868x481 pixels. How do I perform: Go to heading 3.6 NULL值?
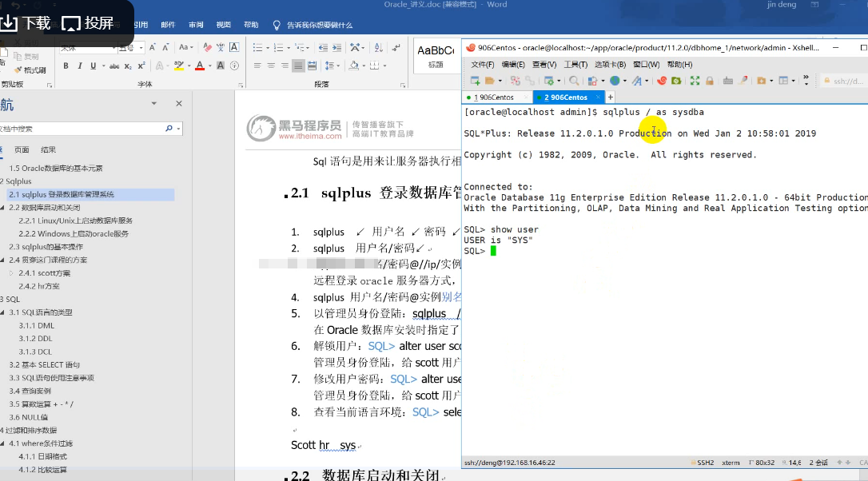click(28, 417)
